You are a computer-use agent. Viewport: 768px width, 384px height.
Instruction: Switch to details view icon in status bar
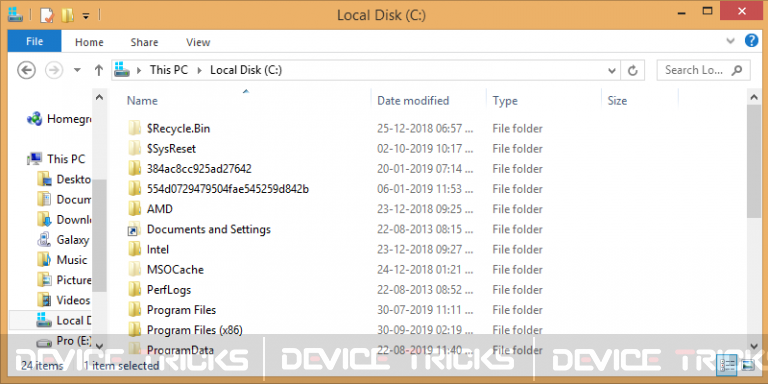[726, 365]
